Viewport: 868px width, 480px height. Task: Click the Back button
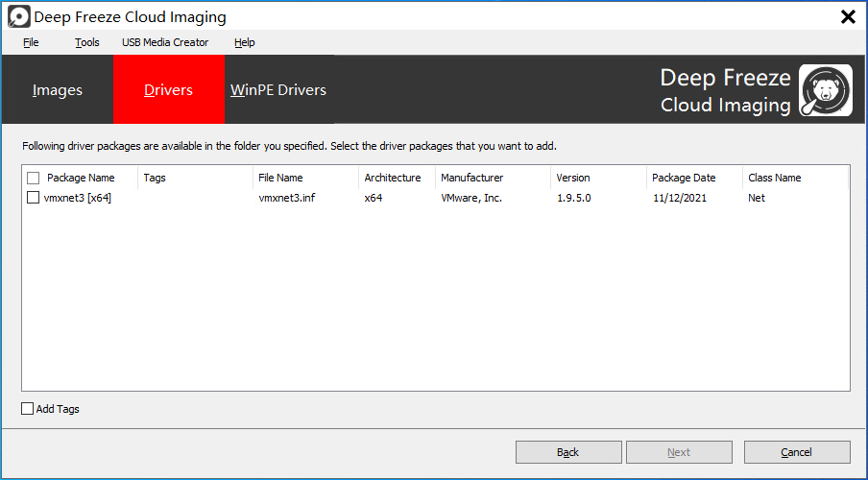coord(568,452)
